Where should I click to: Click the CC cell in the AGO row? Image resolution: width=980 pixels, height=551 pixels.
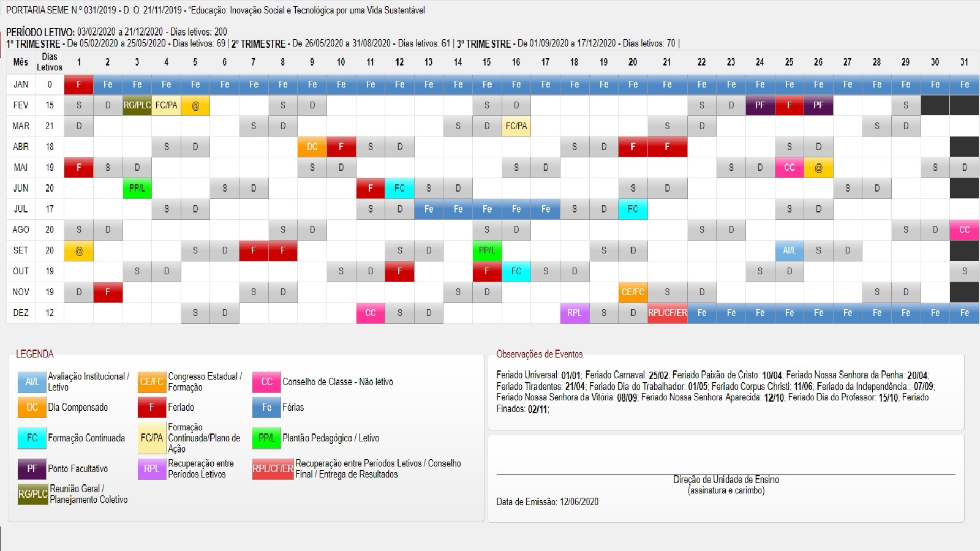click(964, 230)
